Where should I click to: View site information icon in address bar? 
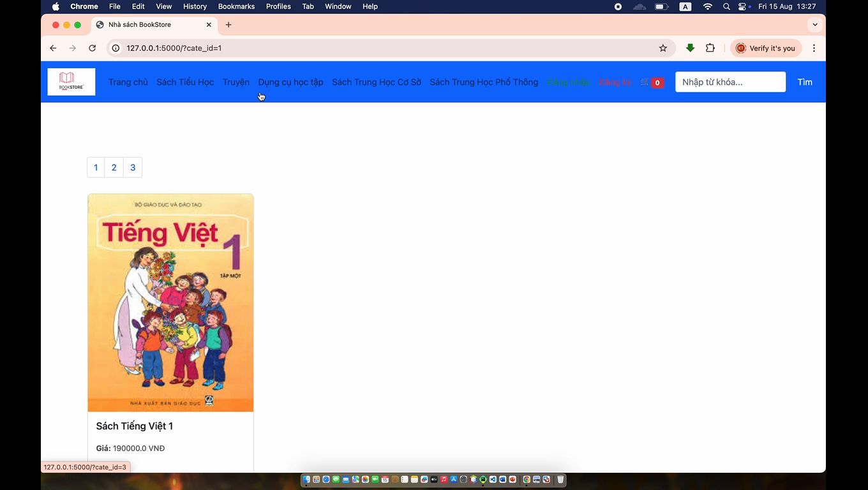[116, 48]
